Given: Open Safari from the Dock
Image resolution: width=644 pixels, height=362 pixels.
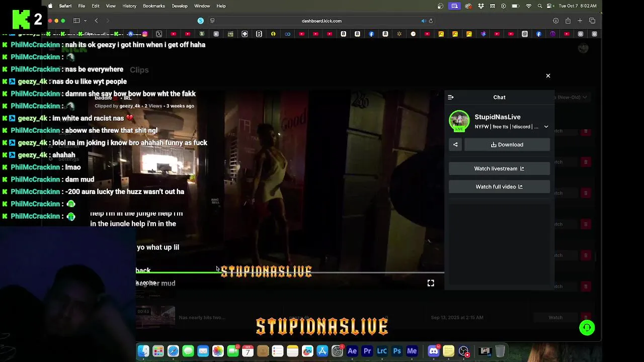Looking at the screenshot, I should (173, 351).
